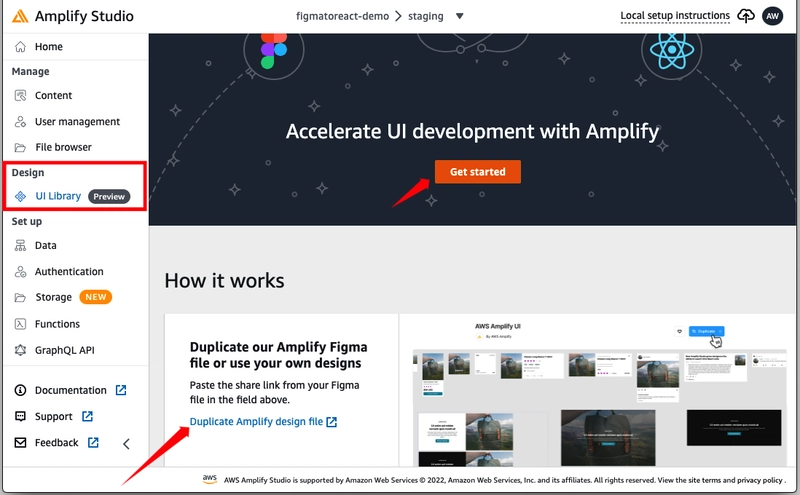The image size is (800, 495).
Task: Open UI Library under Design
Action: (58, 196)
